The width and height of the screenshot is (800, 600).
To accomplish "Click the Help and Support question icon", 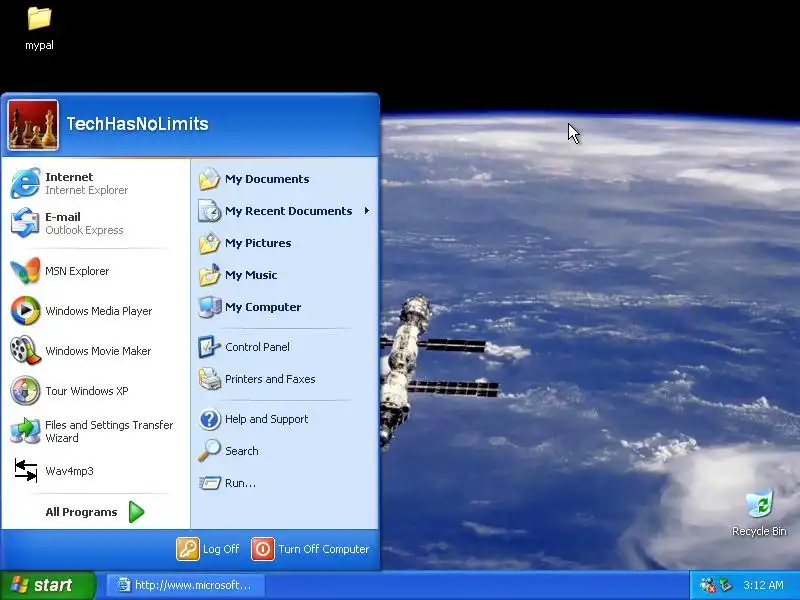I will click(x=209, y=419).
